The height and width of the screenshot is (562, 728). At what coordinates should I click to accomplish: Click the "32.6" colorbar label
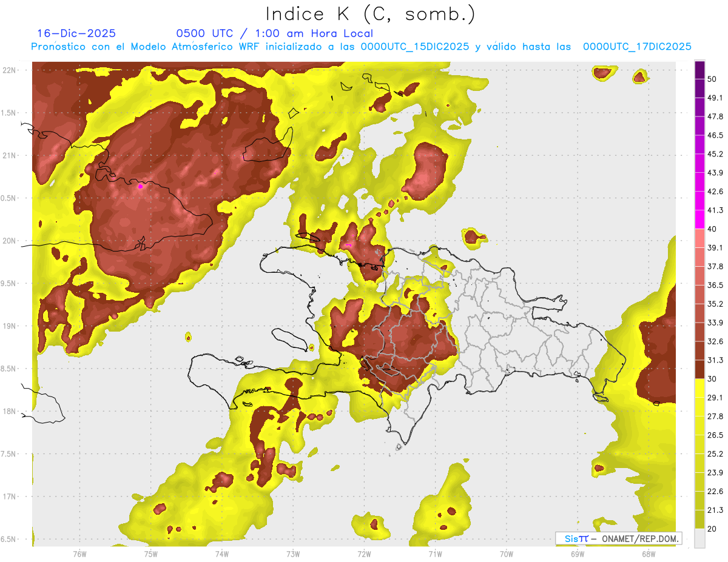coord(715,341)
